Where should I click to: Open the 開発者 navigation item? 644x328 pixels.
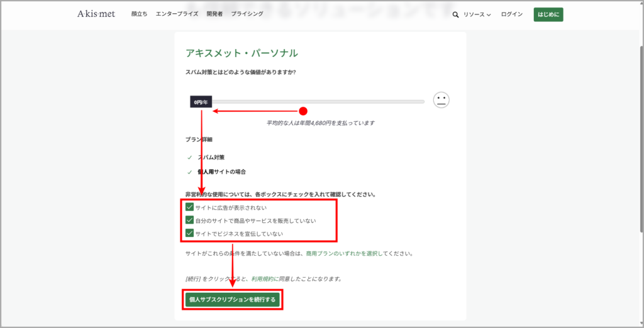(x=214, y=14)
